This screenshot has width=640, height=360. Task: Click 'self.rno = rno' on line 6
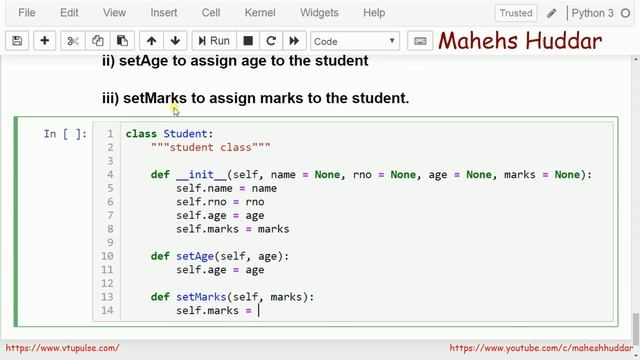click(x=220, y=202)
